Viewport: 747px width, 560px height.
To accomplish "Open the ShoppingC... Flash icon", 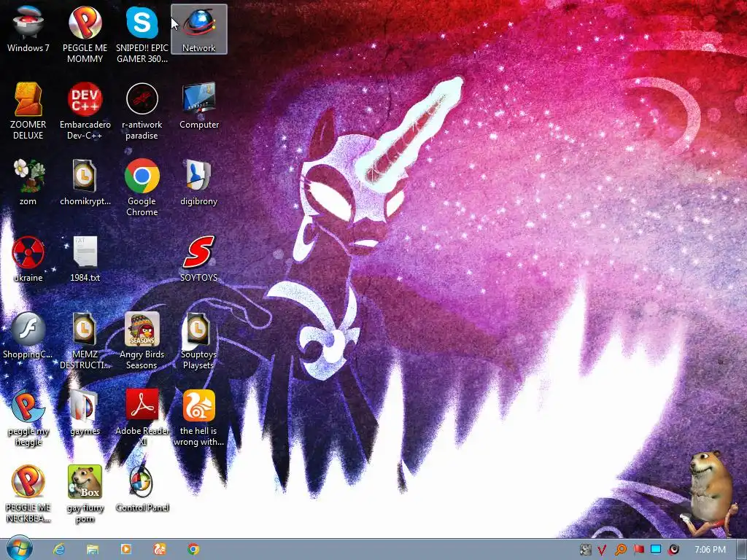I will (28, 335).
